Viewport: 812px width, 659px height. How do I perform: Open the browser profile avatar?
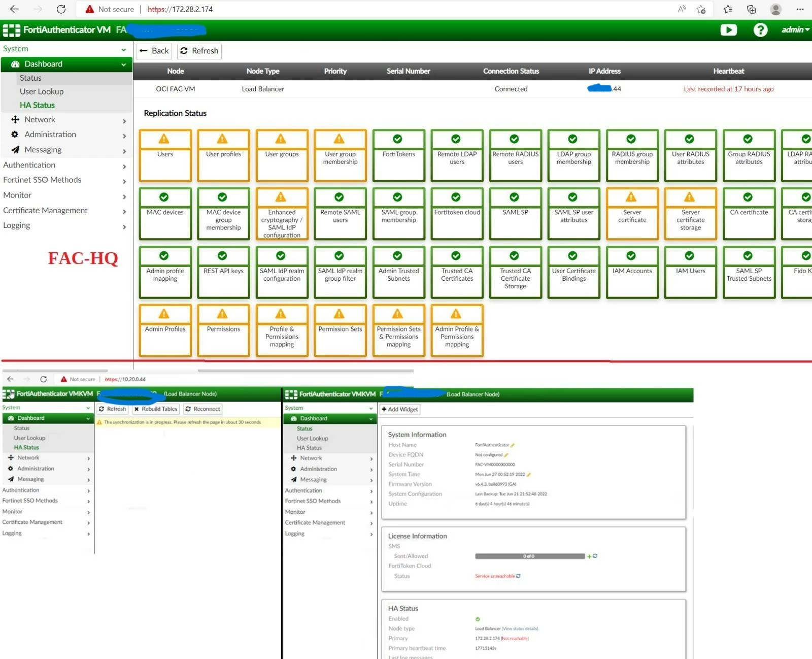[775, 9]
